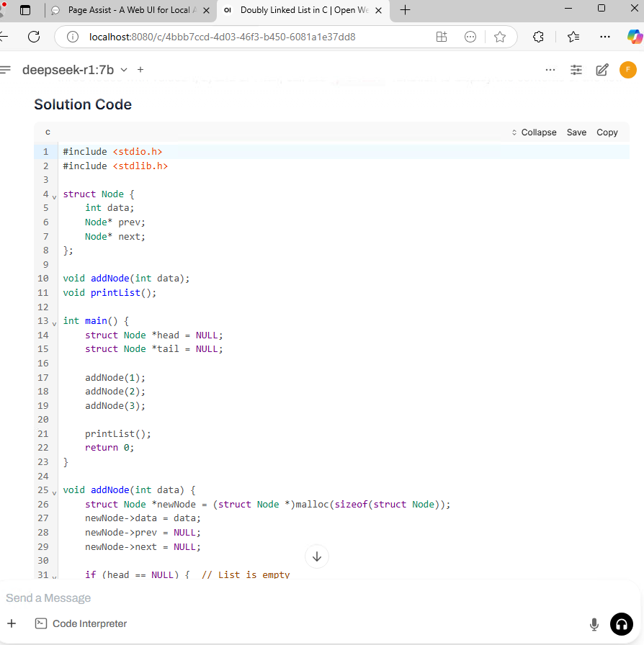Open the Page Assist chat bubble icon in address bar
This screenshot has width=644, height=645.
point(470,37)
